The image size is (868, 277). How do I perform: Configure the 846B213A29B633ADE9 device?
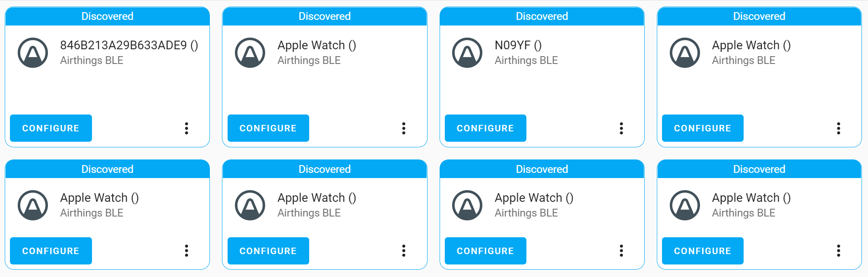(51, 128)
